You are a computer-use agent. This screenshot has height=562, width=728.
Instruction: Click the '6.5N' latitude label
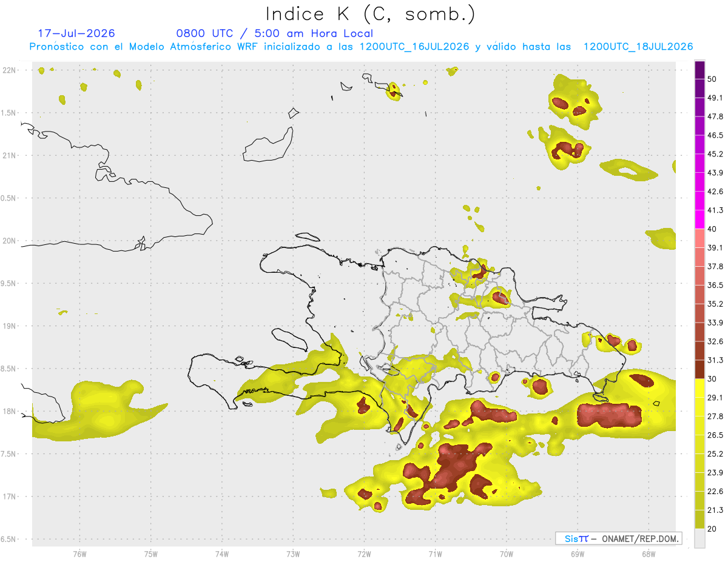tap(9, 540)
